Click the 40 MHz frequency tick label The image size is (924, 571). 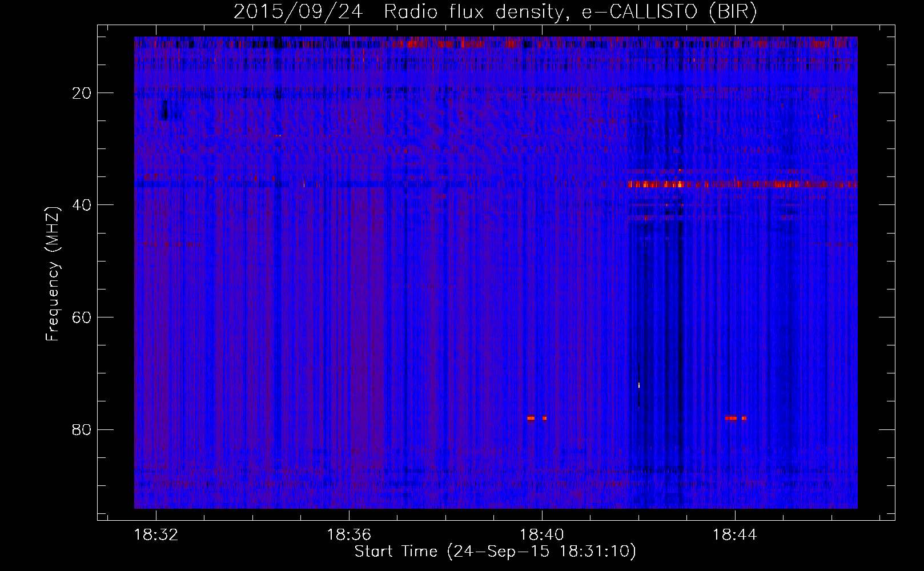click(82, 205)
